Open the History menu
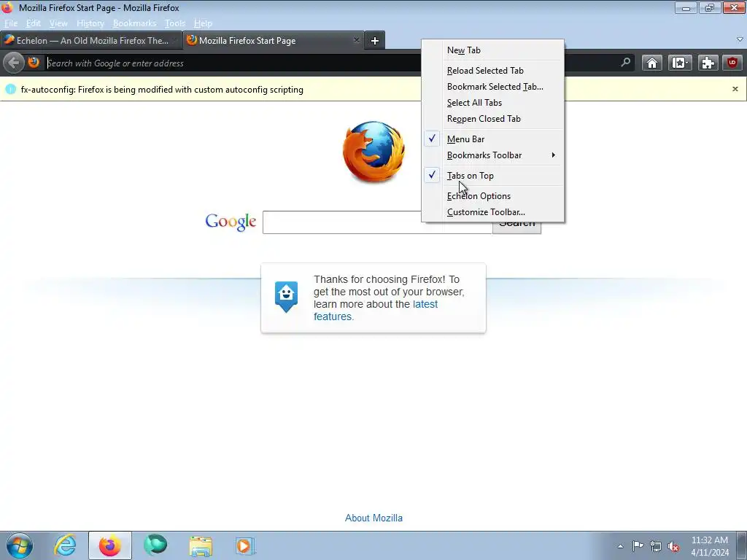 pos(90,23)
